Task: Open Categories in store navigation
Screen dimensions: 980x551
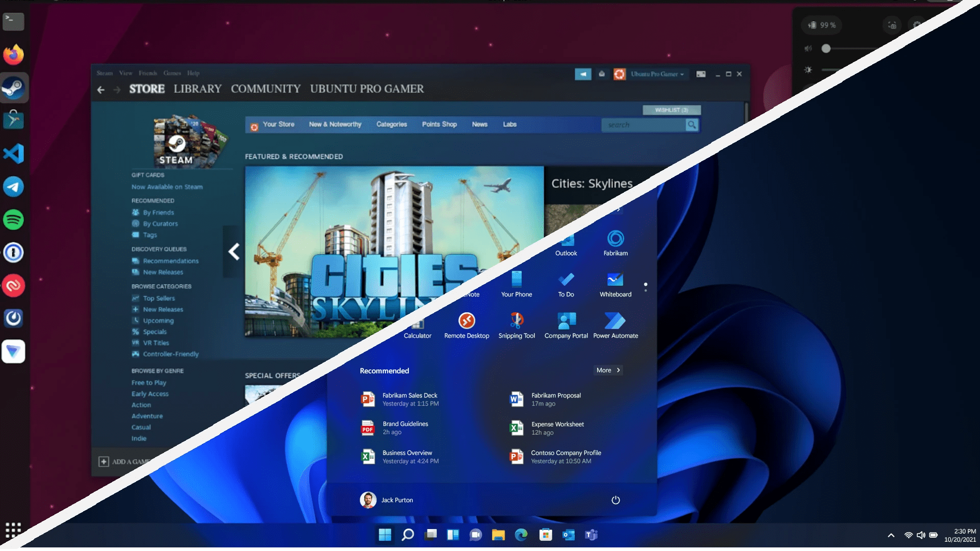Action: [391, 124]
